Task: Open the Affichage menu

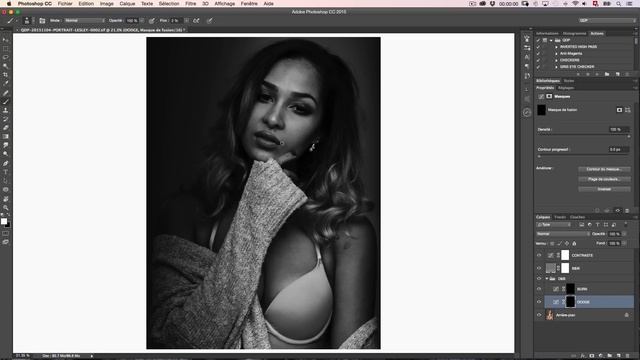Action: (x=224, y=4)
